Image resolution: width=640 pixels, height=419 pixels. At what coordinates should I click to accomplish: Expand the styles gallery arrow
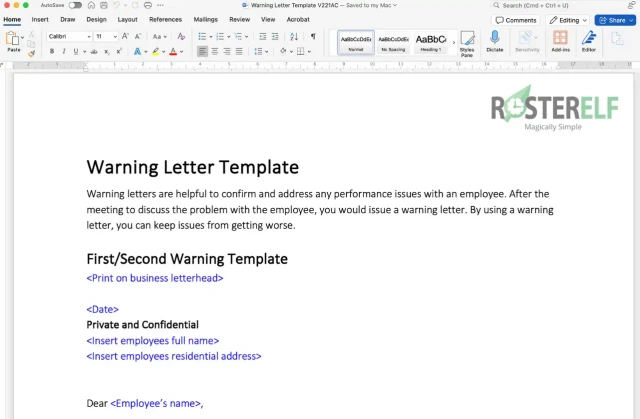point(453,42)
